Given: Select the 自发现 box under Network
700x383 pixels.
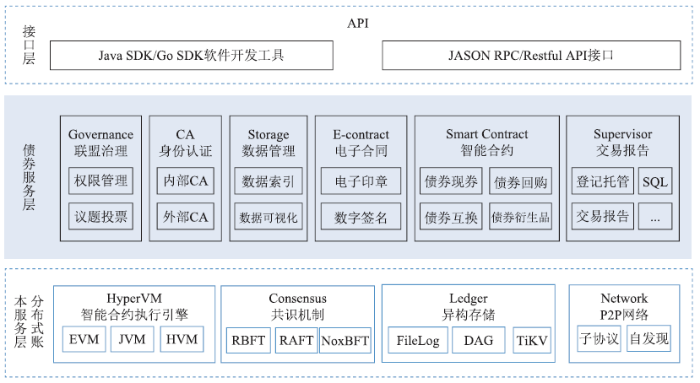Looking at the screenshot, I should pyautogui.click(x=649, y=338).
